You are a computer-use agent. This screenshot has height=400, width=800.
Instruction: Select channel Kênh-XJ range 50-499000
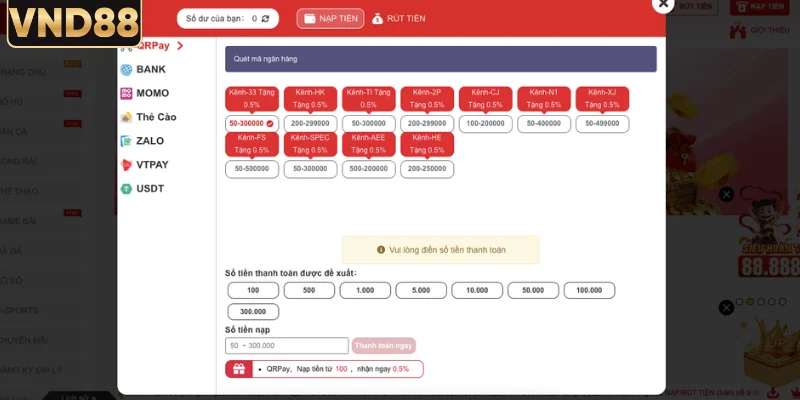tap(602, 123)
